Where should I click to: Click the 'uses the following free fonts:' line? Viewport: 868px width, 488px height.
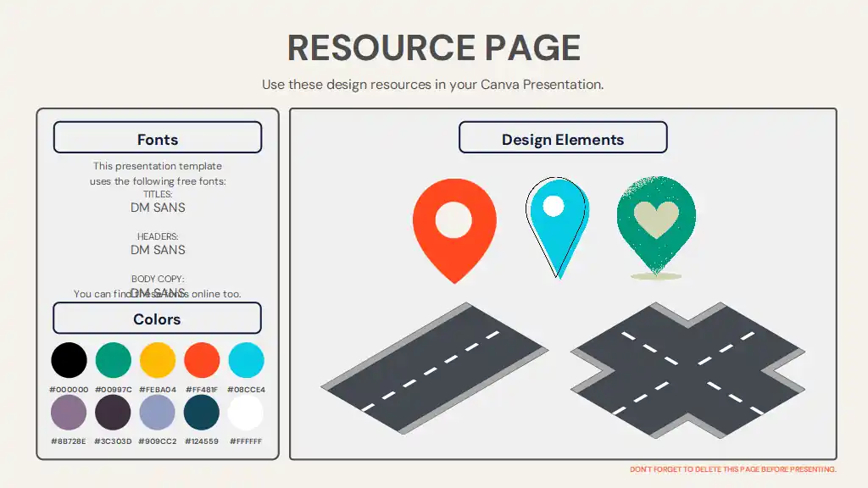[x=158, y=181]
